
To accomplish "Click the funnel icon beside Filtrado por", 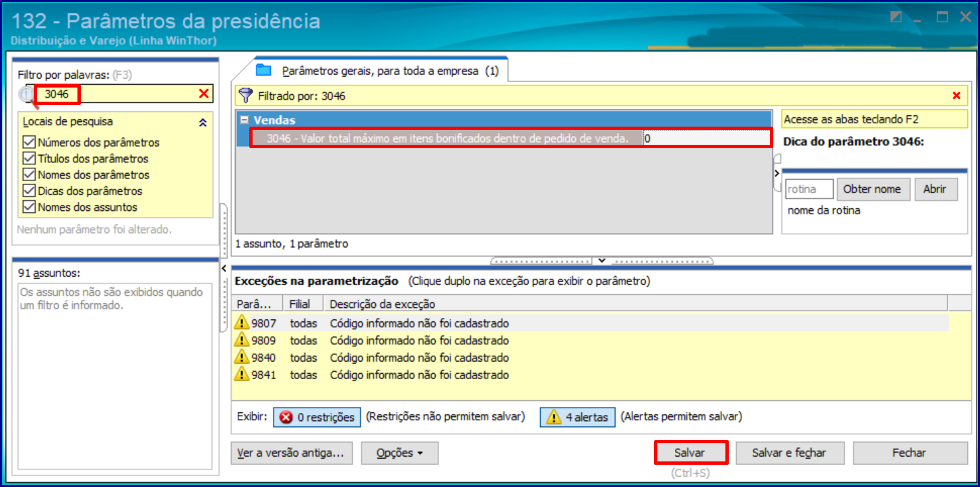I will click(247, 96).
